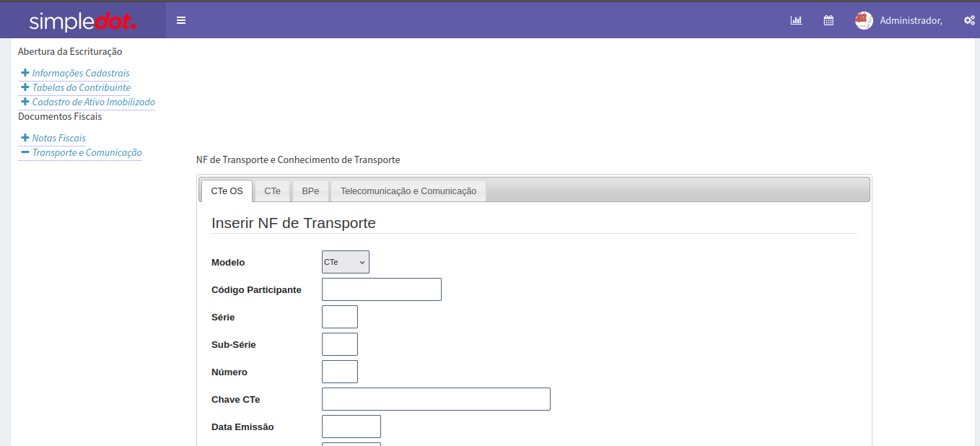Screen dimensions: 980x446
Task: Select the CTe OS tab
Action: 227,191
